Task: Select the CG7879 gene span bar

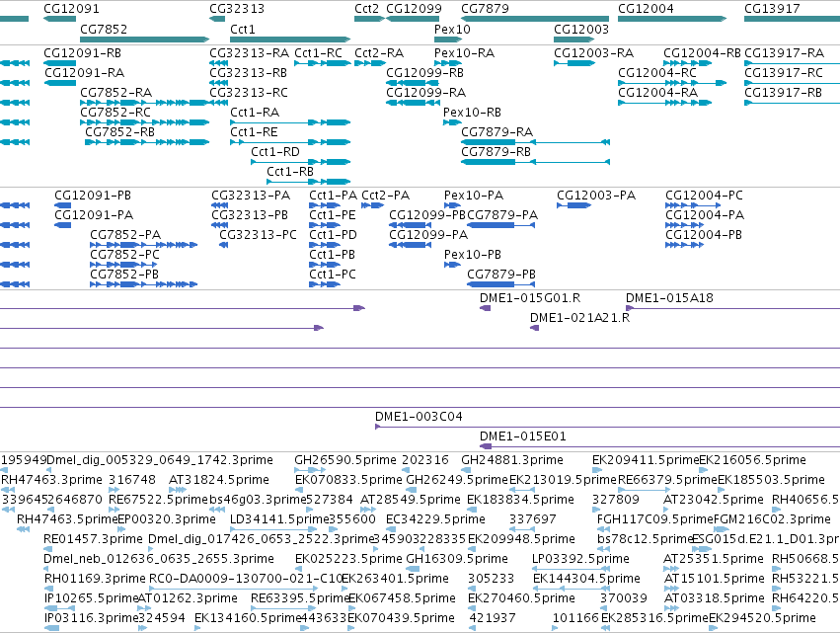Action: (535, 19)
